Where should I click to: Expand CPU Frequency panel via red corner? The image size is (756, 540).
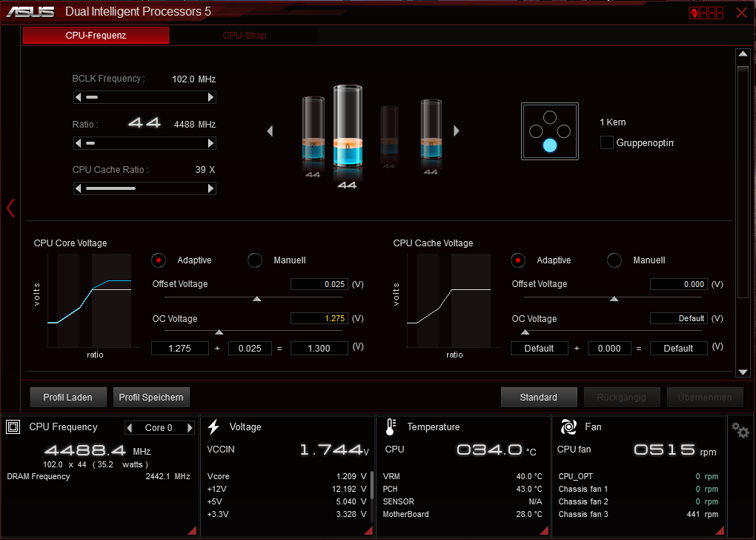[192, 530]
